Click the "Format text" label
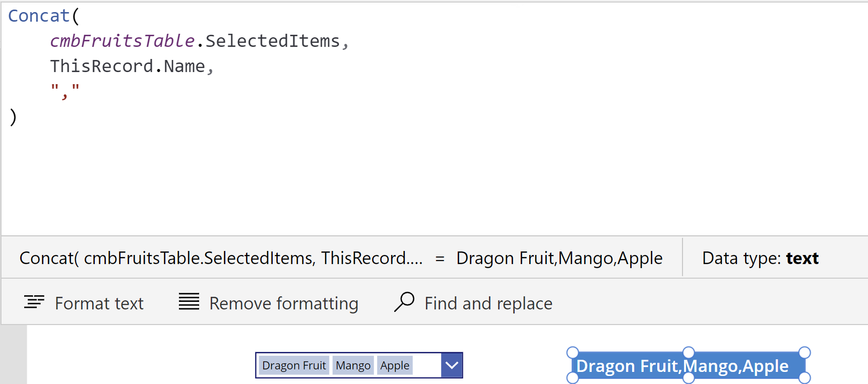The height and width of the screenshot is (384, 868). 99,303
